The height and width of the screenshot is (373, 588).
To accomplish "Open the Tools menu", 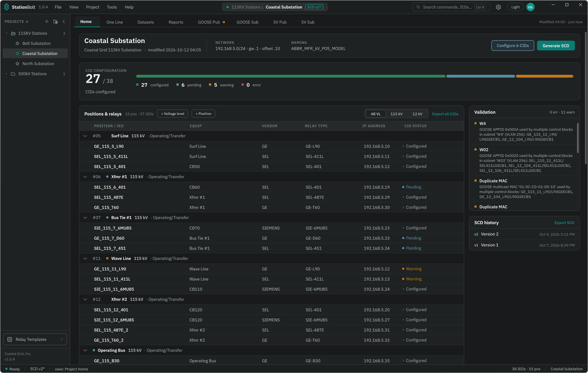I will (x=112, y=7).
